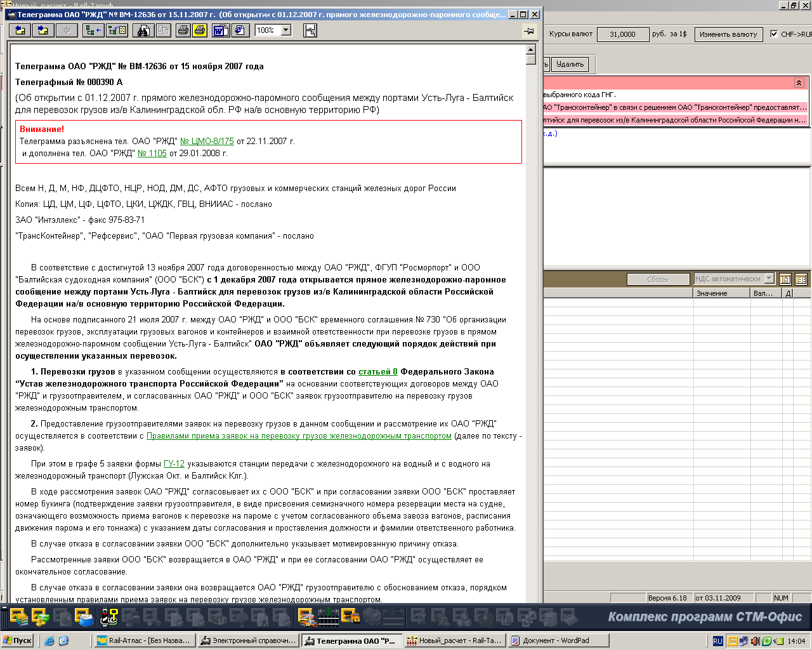The width and height of the screenshot is (812, 650).
Task: Collapse the pink panel with double chevron
Action: [x=799, y=83]
